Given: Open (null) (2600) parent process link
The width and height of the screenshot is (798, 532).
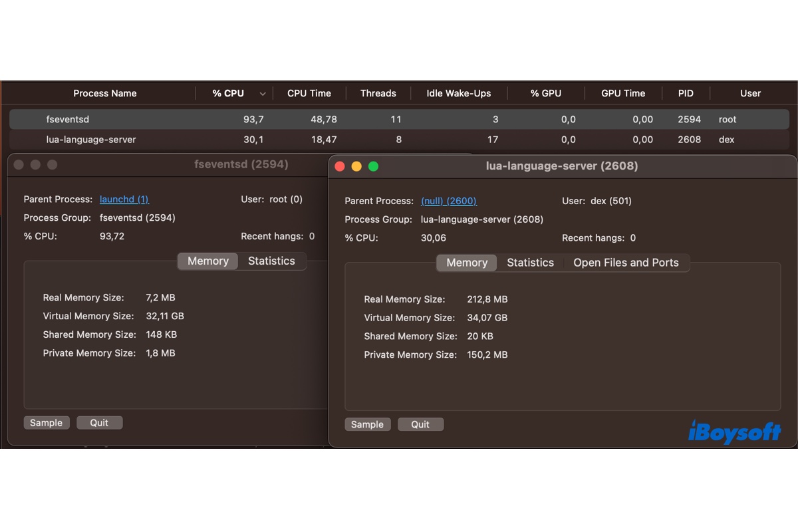Looking at the screenshot, I should pyautogui.click(x=449, y=201).
